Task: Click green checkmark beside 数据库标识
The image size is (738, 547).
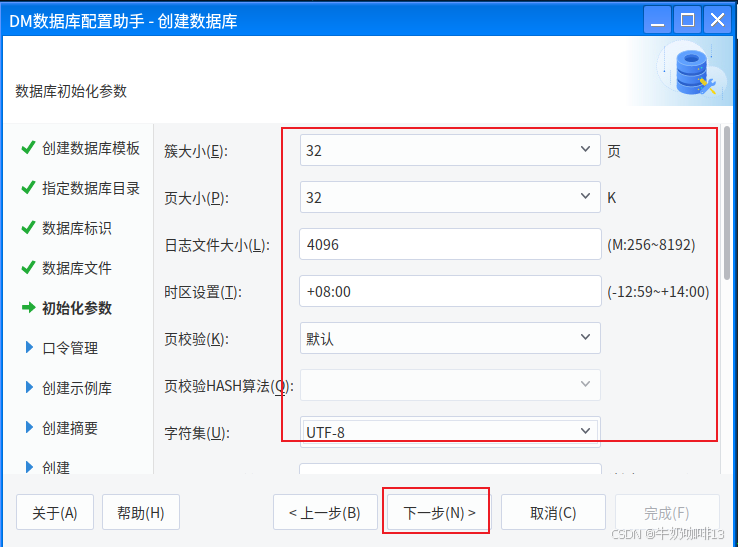Action: (x=28, y=227)
